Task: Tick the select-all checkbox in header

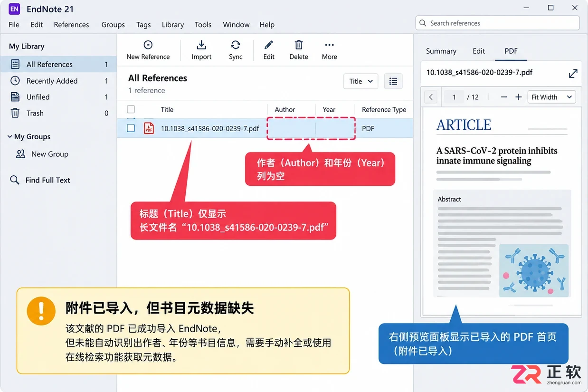Action: pos(131,109)
